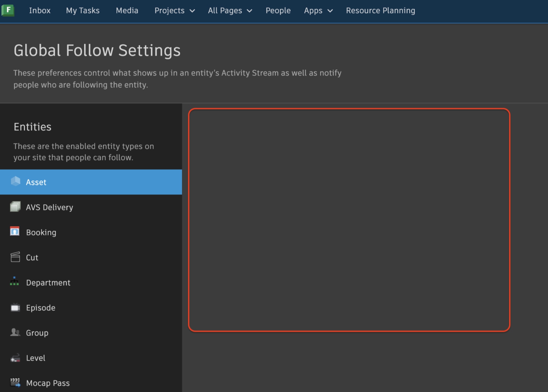Open the Apps dropdown
548x392 pixels.
pyautogui.click(x=318, y=11)
